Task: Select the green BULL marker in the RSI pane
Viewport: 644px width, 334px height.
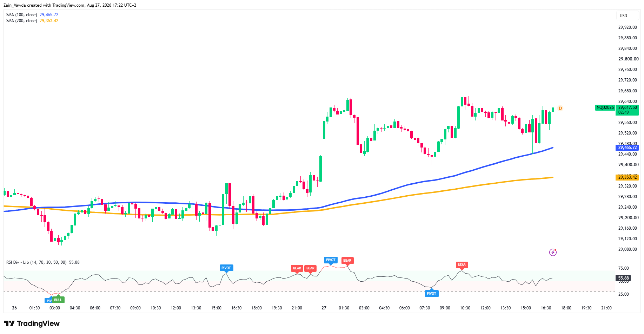Action: (58, 300)
